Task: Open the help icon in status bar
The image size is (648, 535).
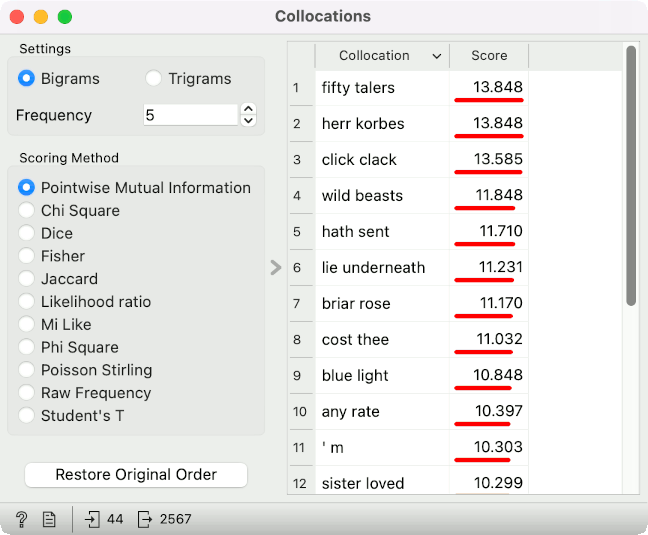Action: point(21,519)
